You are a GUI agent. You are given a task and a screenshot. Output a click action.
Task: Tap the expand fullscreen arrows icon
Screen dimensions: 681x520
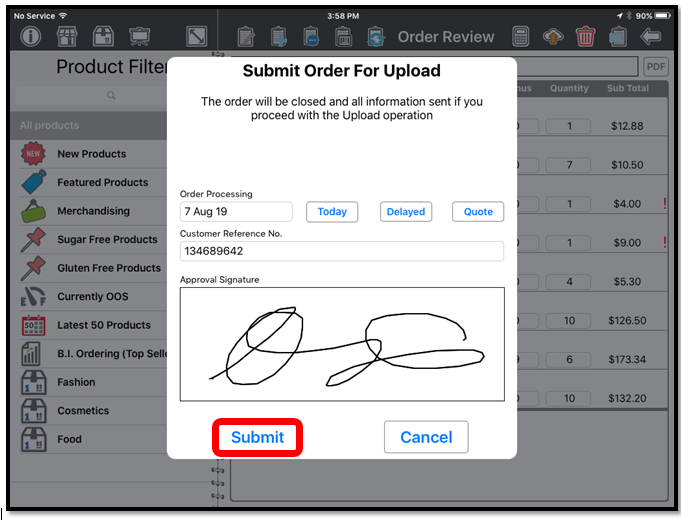[x=196, y=36]
